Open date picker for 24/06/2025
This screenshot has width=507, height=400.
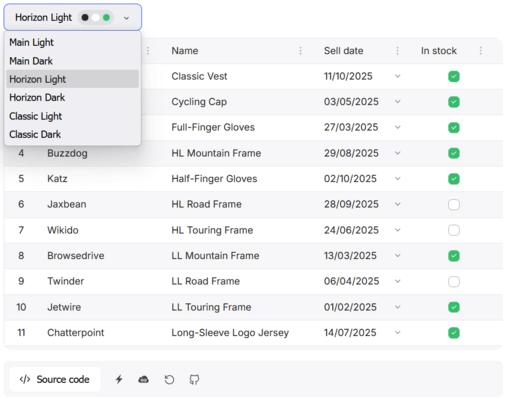pyautogui.click(x=397, y=230)
